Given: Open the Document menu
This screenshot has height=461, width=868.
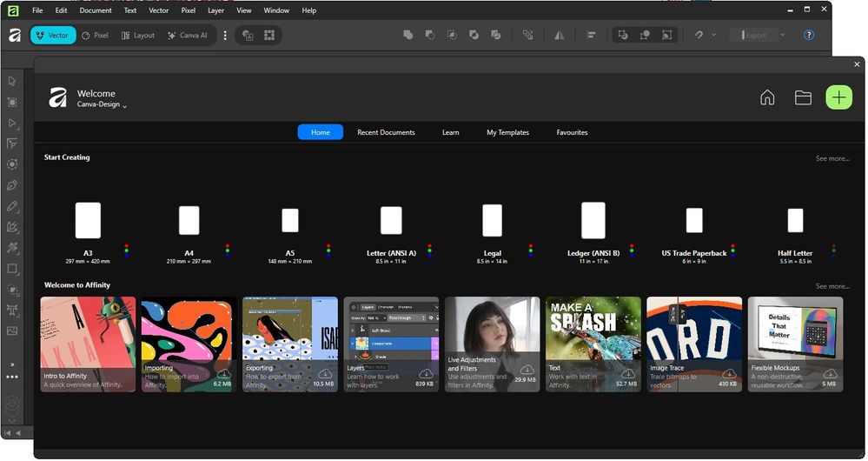Looking at the screenshot, I should click(96, 10).
